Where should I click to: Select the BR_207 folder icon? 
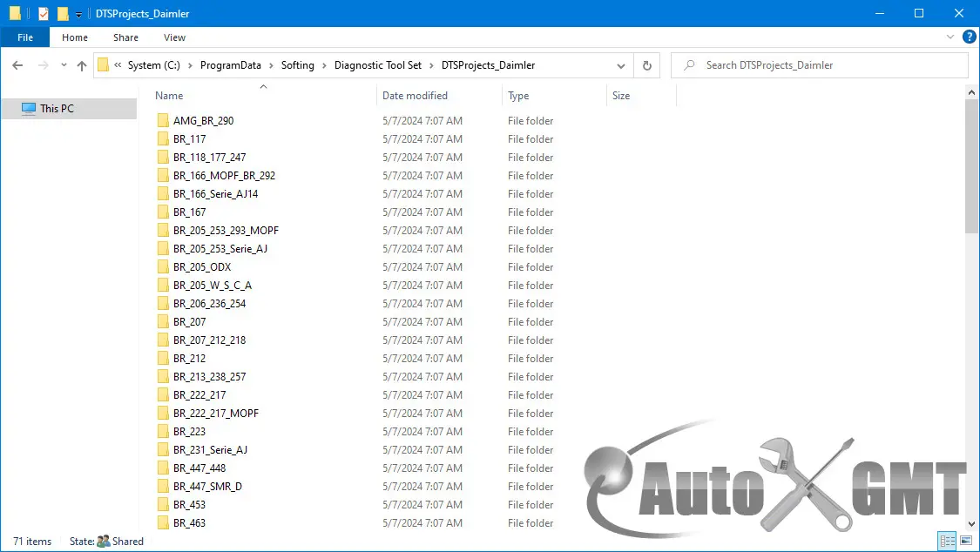click(x=163, y=321)
